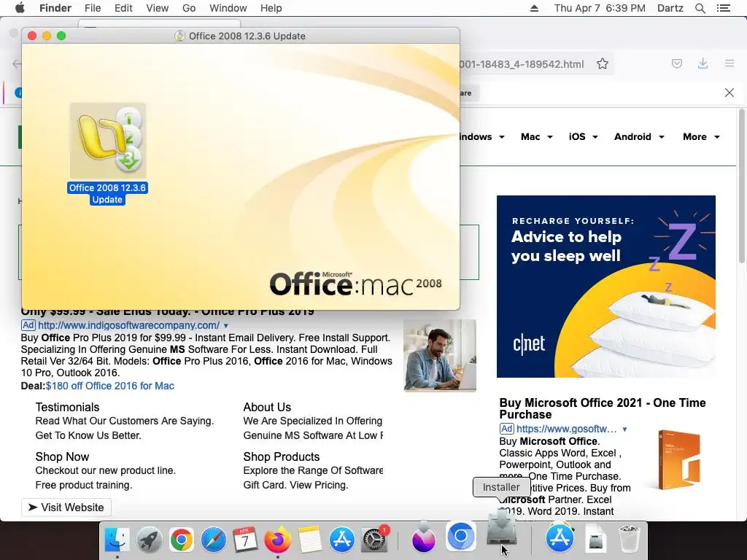This screenshot has width=747, height=560.
Task: Follow the https://www.gosoftw... ad link
Action: coord(566,429)
